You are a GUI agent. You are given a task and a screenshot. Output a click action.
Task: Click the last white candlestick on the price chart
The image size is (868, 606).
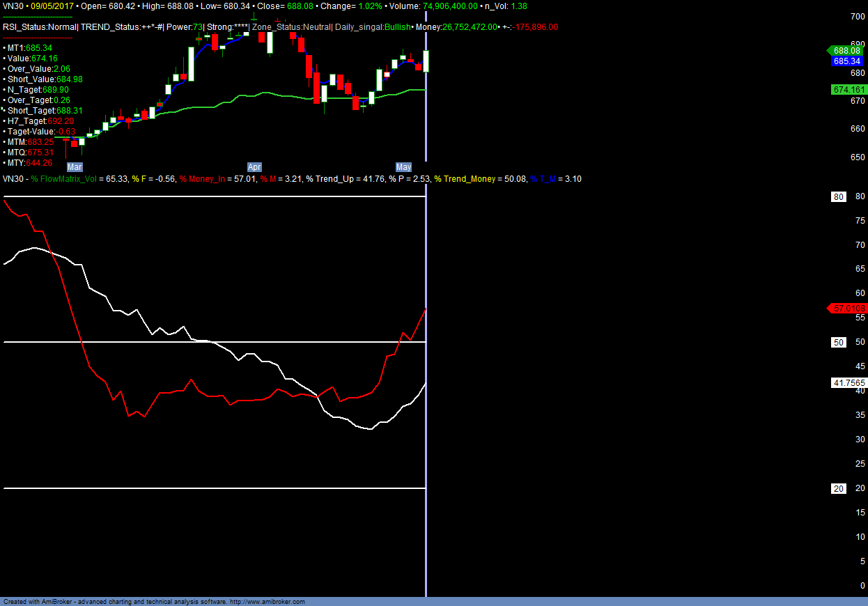click(426, 61)
